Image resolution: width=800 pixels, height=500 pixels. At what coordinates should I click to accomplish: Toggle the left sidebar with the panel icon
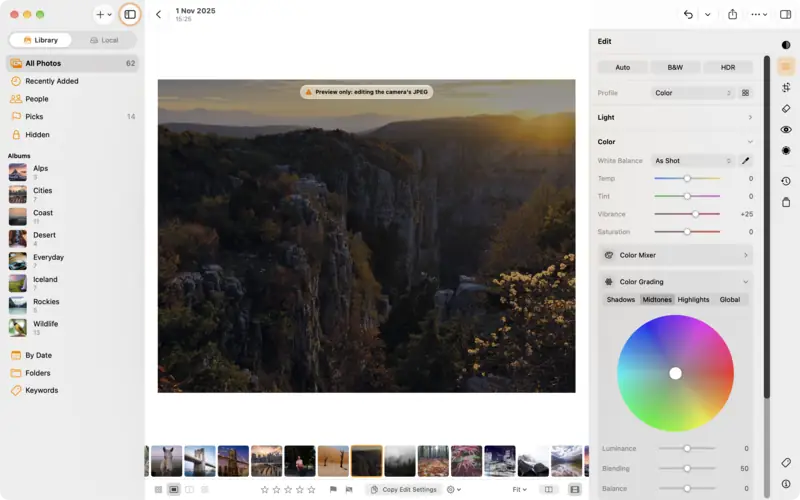click(130, 14)
